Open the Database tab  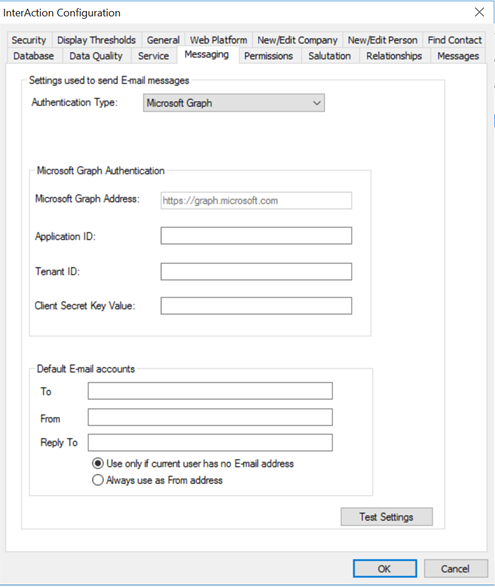[34, 56]
